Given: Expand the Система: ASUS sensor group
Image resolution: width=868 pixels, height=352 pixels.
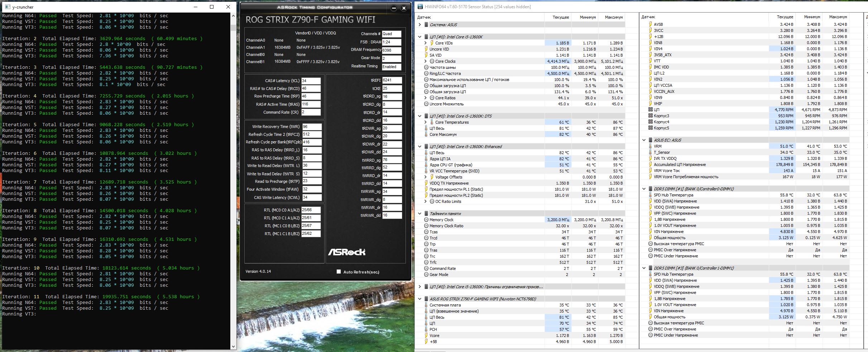Looking at the screenshot, I should click(419, 25).
